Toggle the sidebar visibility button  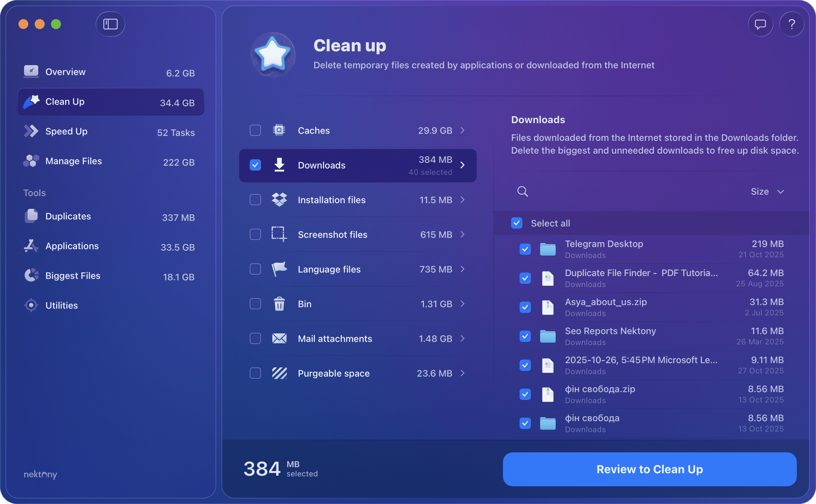(110, 24)
